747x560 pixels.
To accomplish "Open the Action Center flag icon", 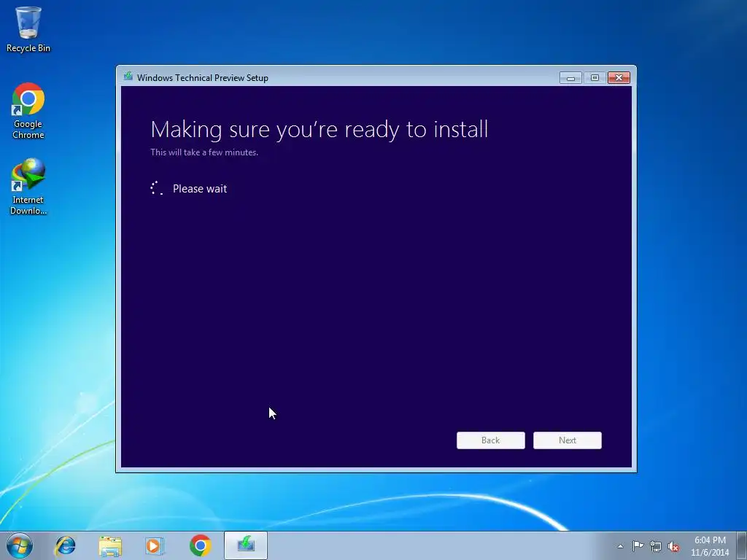I will click(638, 546).
